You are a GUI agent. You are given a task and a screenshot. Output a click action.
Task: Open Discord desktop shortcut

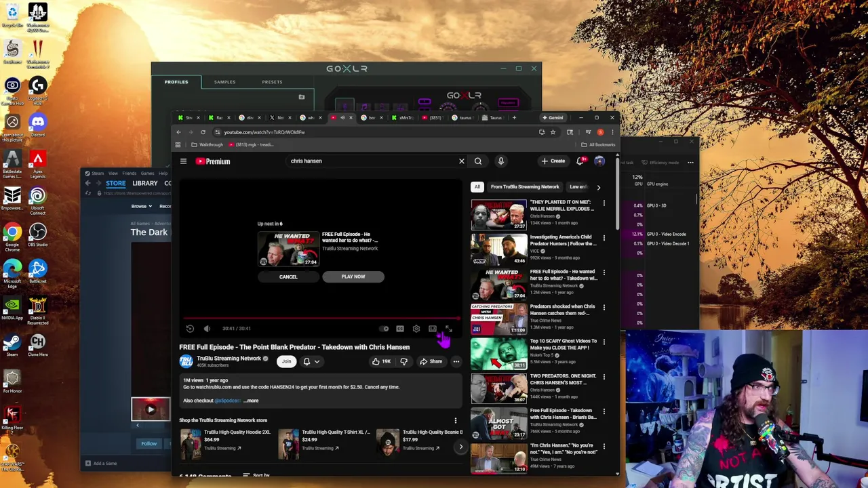point(38,125)
